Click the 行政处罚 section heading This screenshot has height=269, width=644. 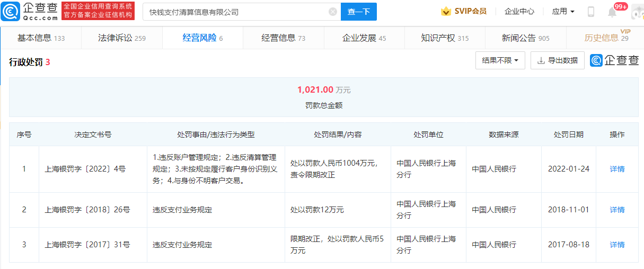pos(30,62)
